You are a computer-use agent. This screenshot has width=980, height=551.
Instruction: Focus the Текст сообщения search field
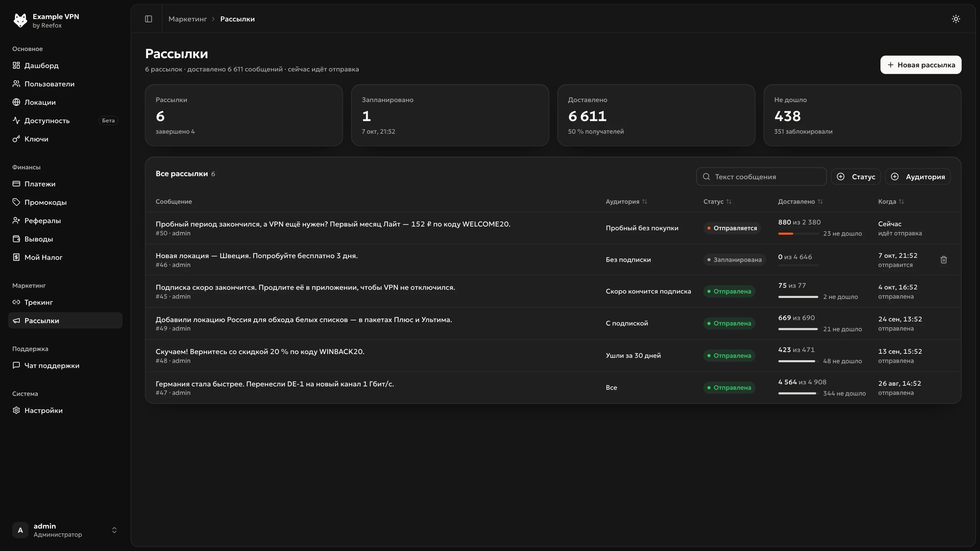pos(761,177)
